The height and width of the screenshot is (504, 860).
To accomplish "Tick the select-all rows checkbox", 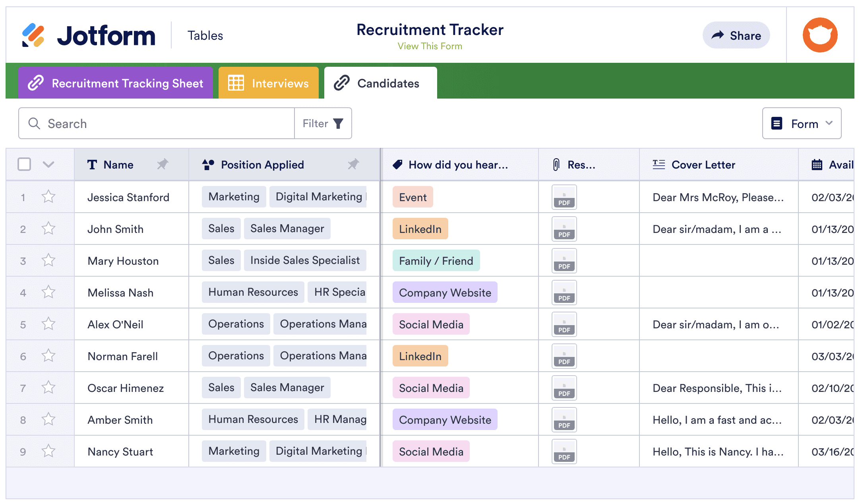I will (x=24, y=164).
